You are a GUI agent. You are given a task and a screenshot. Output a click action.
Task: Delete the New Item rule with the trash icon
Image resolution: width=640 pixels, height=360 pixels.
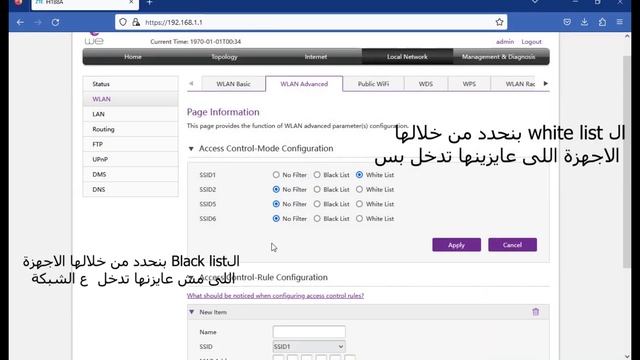tap(536, 312)
